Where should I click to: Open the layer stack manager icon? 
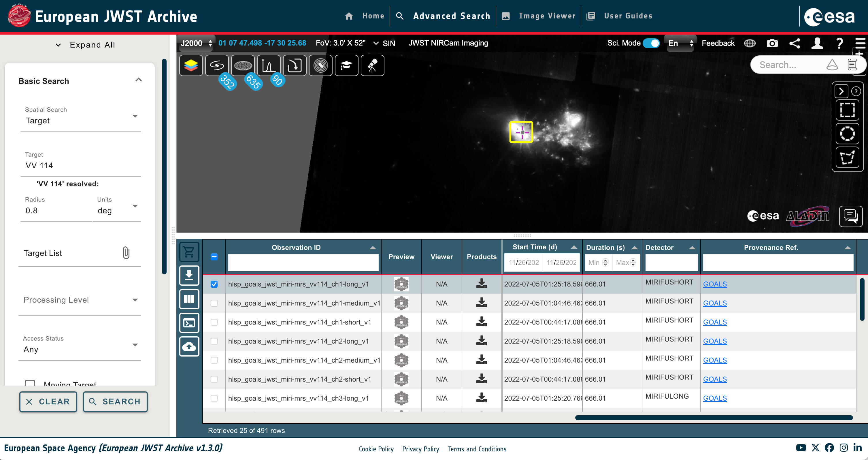pyautogui.click(x=191, y=65)
